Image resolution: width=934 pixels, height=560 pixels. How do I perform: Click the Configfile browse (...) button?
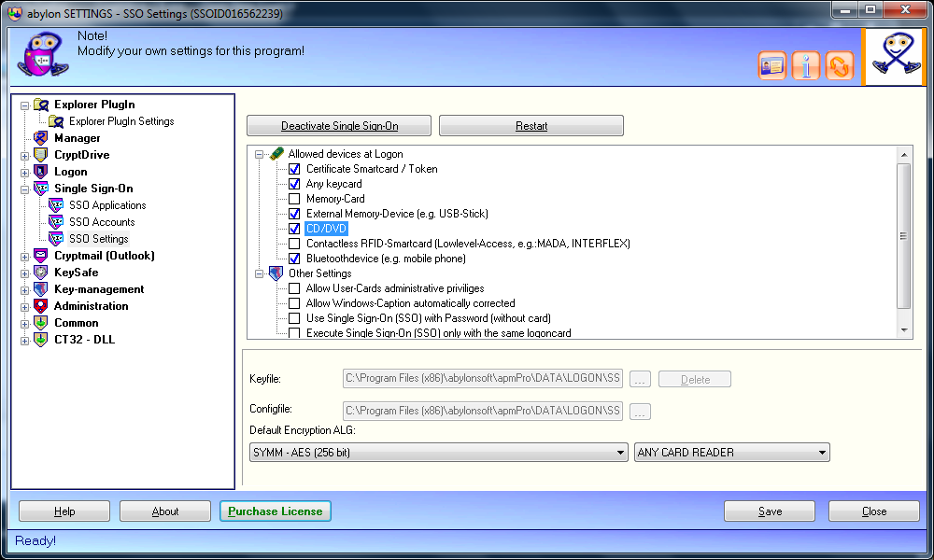pos(640,412)
